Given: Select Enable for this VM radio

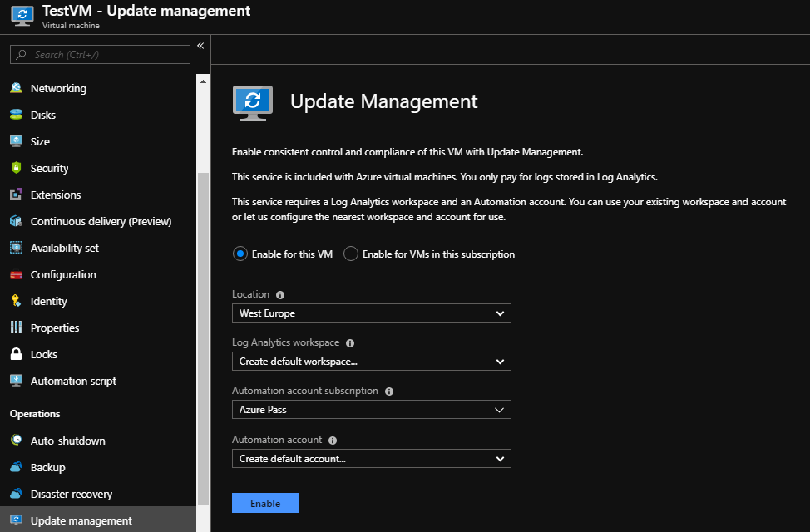Looking at the screenshot, I should (240, 254).
